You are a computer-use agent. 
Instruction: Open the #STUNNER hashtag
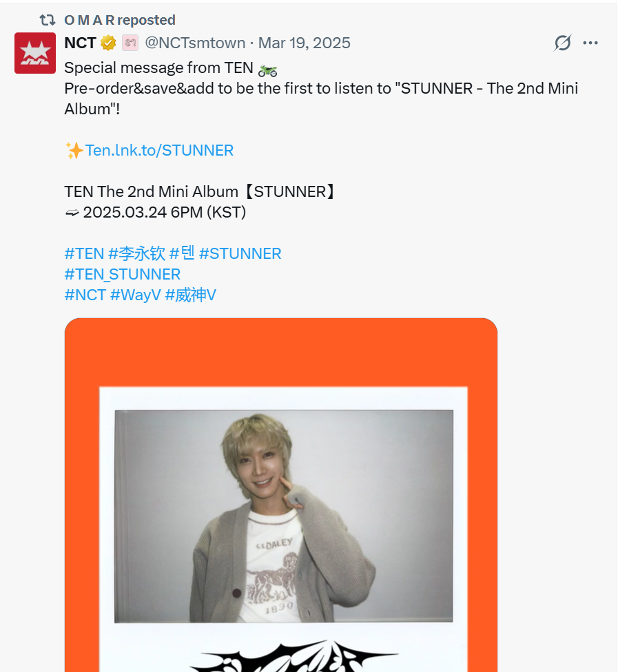click(240, 253)
